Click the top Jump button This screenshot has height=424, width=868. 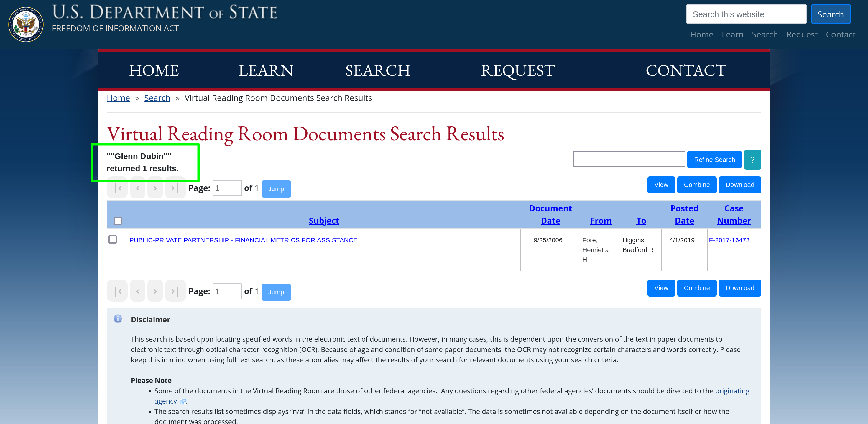pos(276,189)
